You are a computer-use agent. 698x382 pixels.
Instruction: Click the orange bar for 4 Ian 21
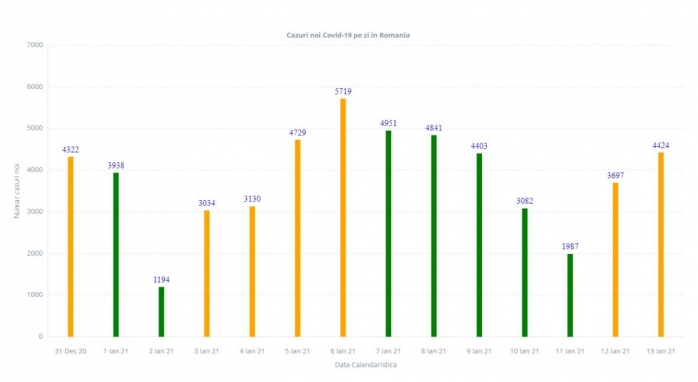coord(252,271)
